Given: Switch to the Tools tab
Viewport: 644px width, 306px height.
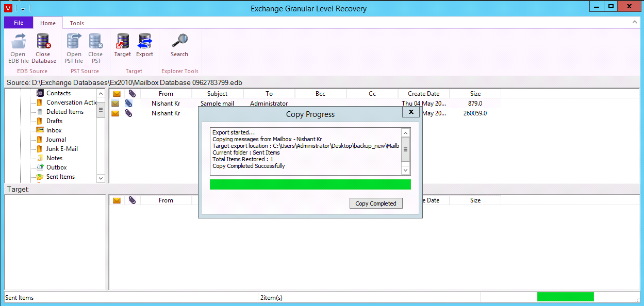Looking at the screenshot, I should coord(77,23).
